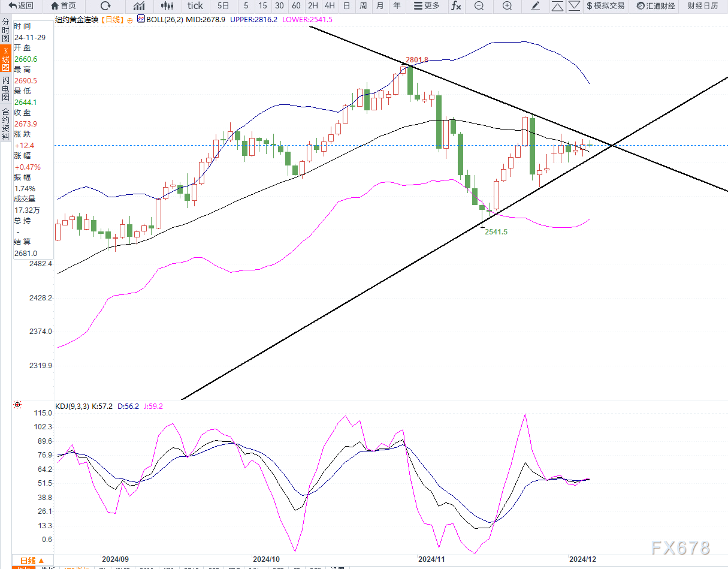
Task: Go to 首页 home page
Action: (x=64, y=6)
